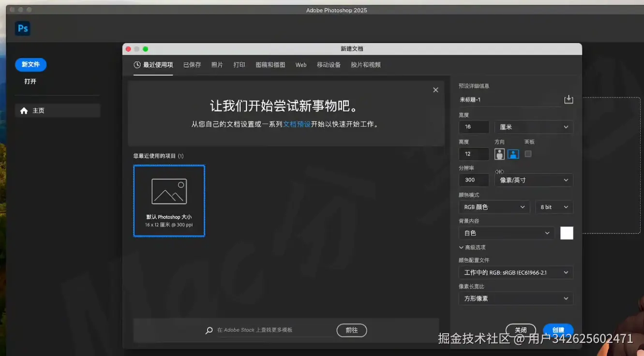
Task: Switch to the 照片 tab
Action: (x=217, y=65)
